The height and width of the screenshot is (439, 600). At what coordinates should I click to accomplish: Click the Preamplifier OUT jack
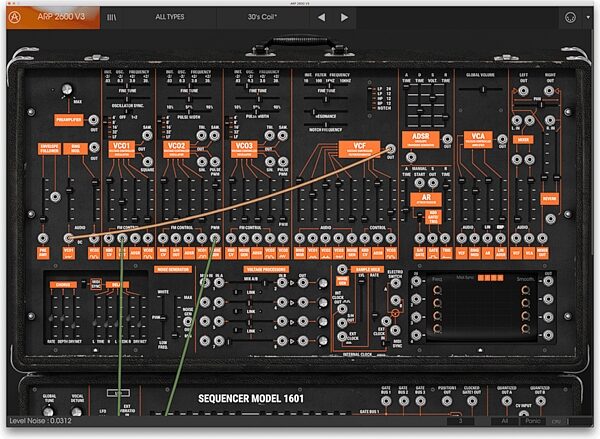(93, 120)
